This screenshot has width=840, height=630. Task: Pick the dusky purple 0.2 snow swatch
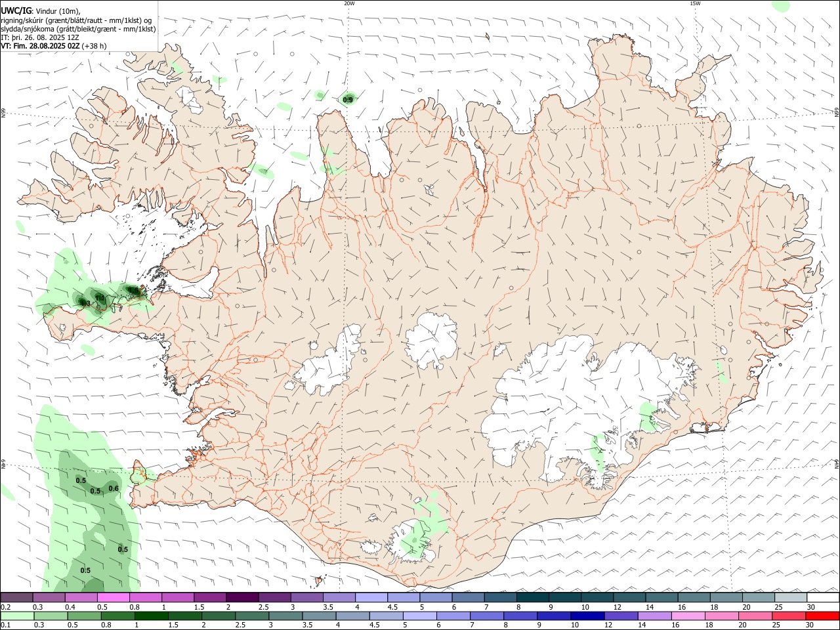click(x=17, y=598)
